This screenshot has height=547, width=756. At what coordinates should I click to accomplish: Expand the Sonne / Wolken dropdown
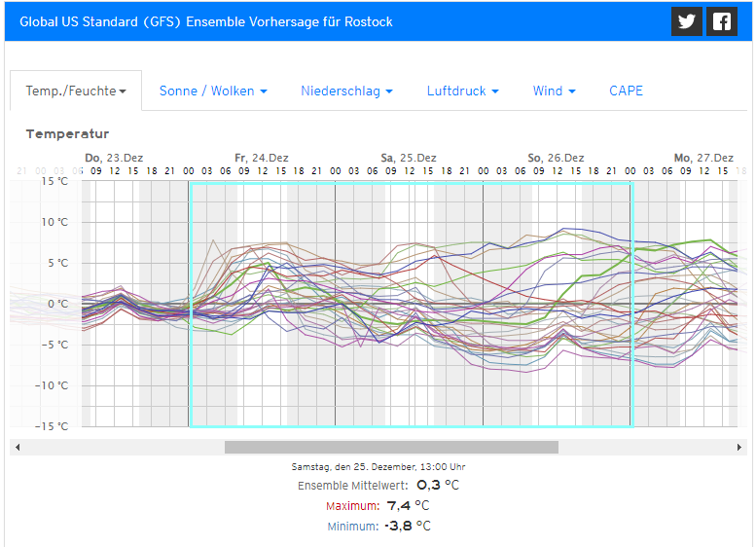[213, 91]
